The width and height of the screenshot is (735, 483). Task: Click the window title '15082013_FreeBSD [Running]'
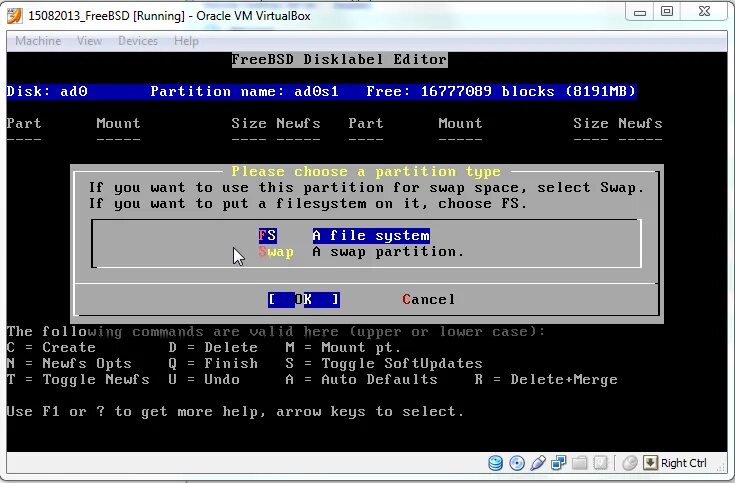(106, 16)
